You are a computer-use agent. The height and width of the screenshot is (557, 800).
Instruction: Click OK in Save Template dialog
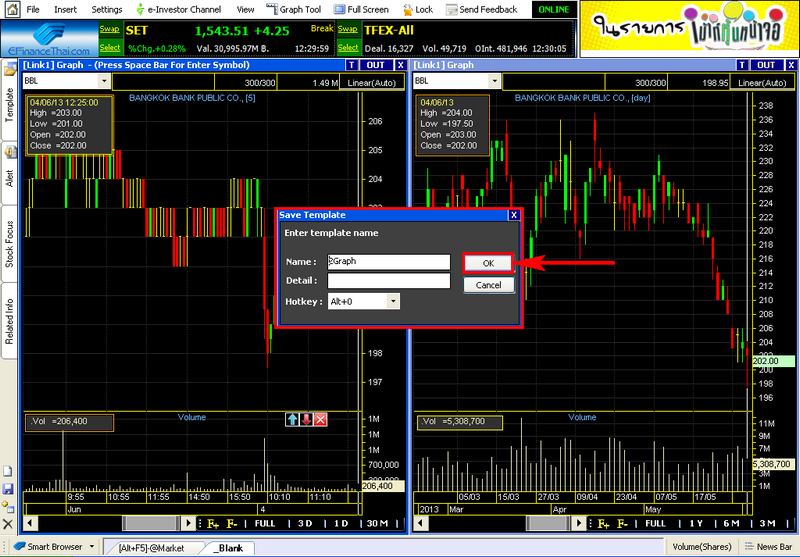[x=488, y=263]
